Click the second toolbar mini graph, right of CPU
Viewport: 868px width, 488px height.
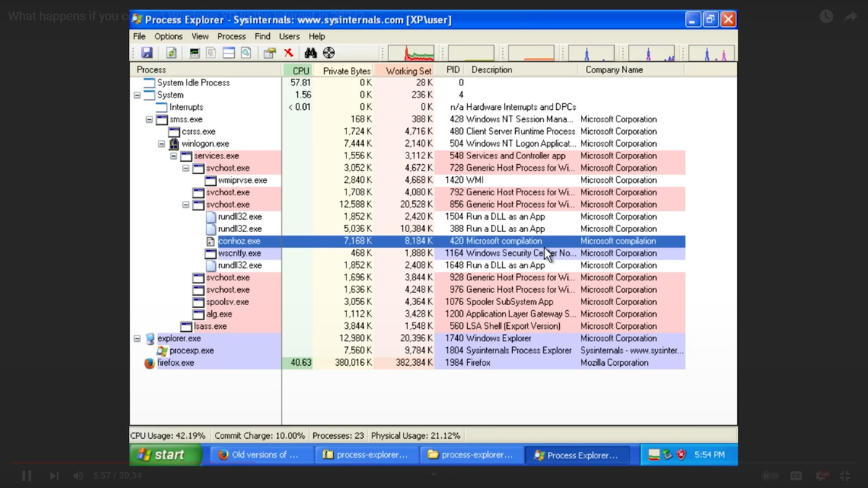coord(471,53)
